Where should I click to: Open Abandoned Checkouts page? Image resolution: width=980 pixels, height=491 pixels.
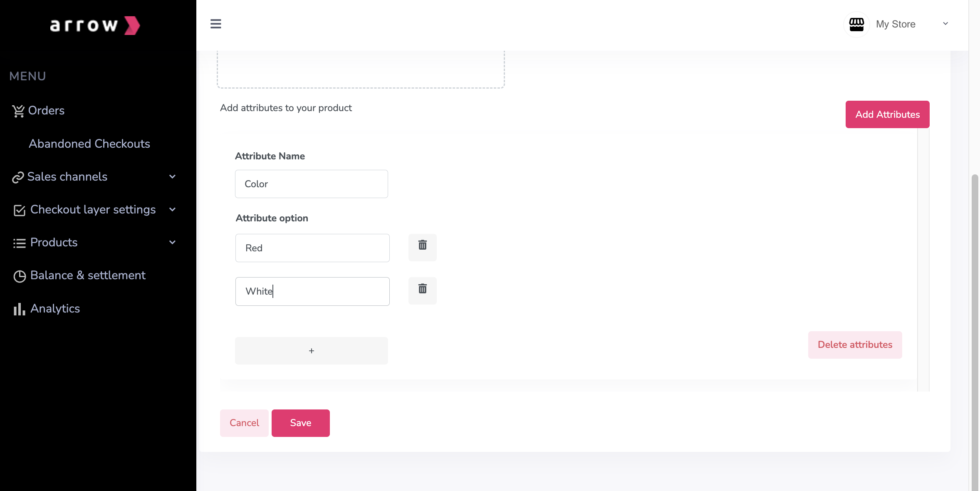89,144
